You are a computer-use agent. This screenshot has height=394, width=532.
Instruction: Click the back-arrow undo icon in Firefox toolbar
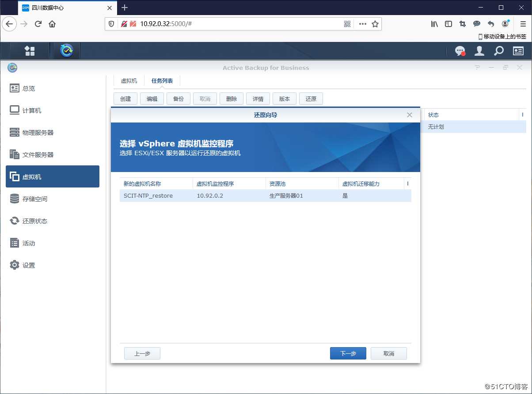[x=491, y=24]
